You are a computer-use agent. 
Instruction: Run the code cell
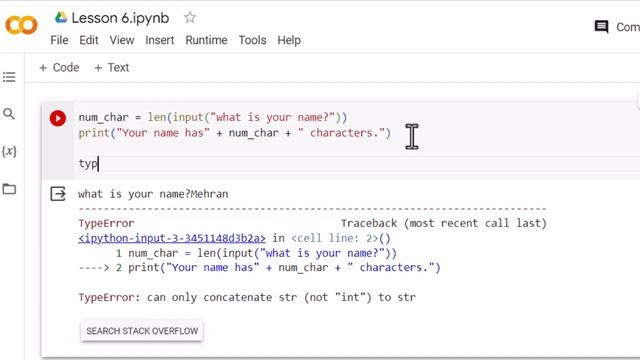point(58,118)
